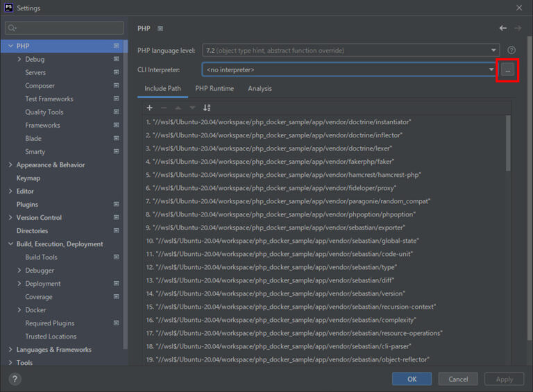The height and width of the screenshot is (392, 533).
Task: Click the add include path plus icon
Action: [149, 108]
